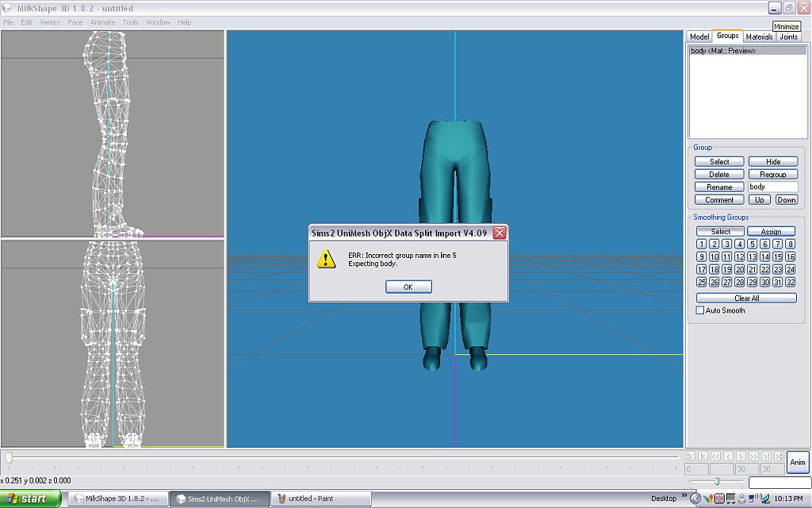
Task: Click OK in the import error dialog
Action: [x=408, y=287]
